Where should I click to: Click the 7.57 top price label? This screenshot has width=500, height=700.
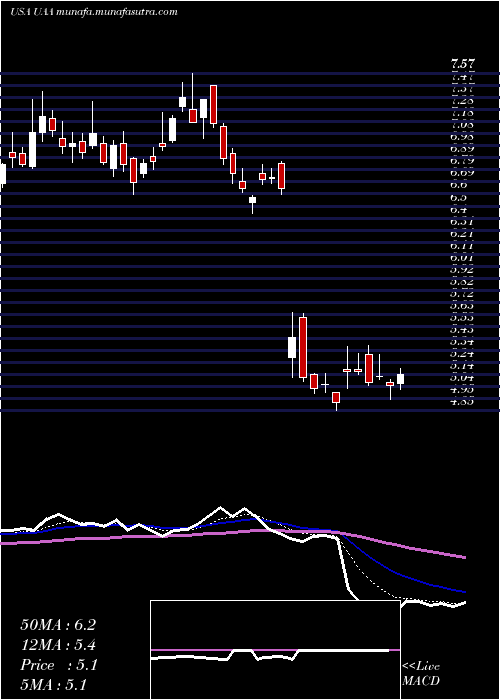(x=462, y=64)
